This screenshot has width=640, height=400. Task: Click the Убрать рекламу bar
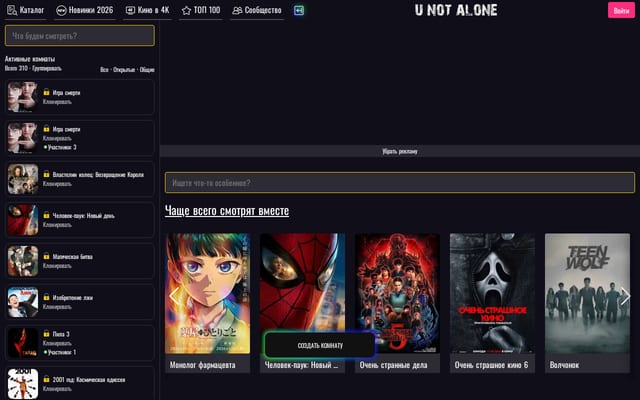[400, 151]
